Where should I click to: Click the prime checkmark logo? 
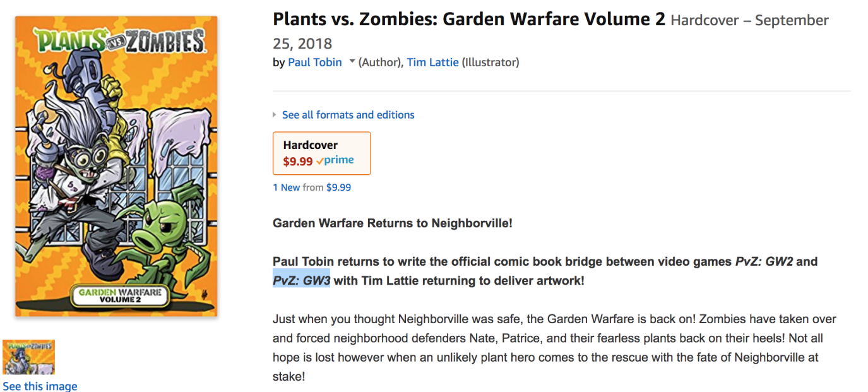335,160
